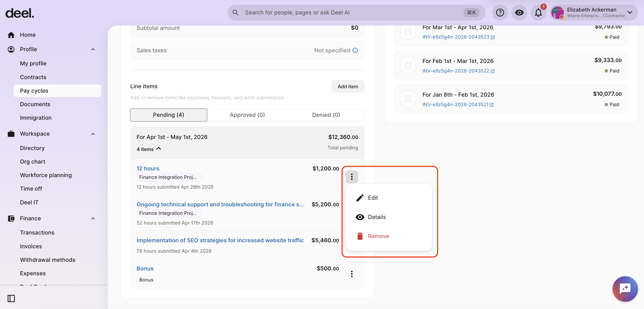
Task: Switch to the Pending (4) tab
Action: 168,115
